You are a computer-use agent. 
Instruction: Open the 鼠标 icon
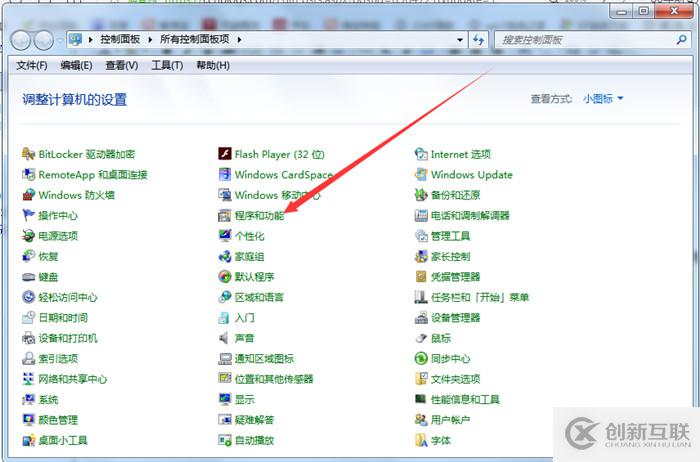[421, 338]
